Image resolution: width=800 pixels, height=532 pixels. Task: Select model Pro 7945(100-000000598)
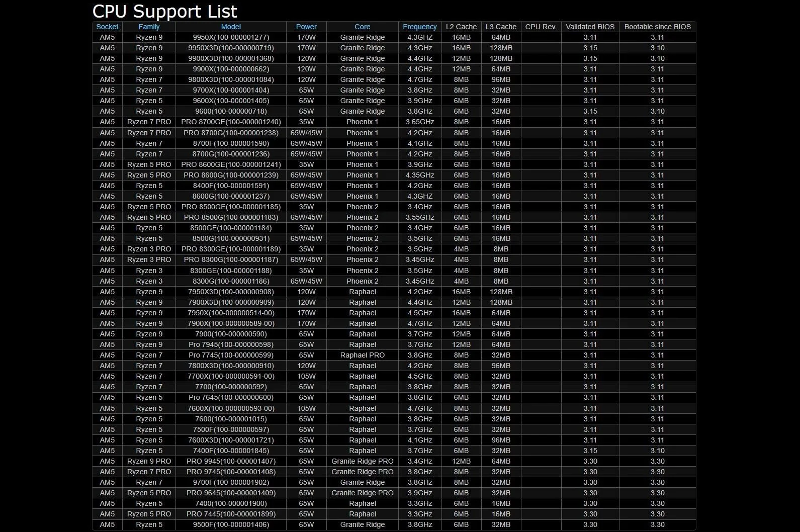(231, 344)
